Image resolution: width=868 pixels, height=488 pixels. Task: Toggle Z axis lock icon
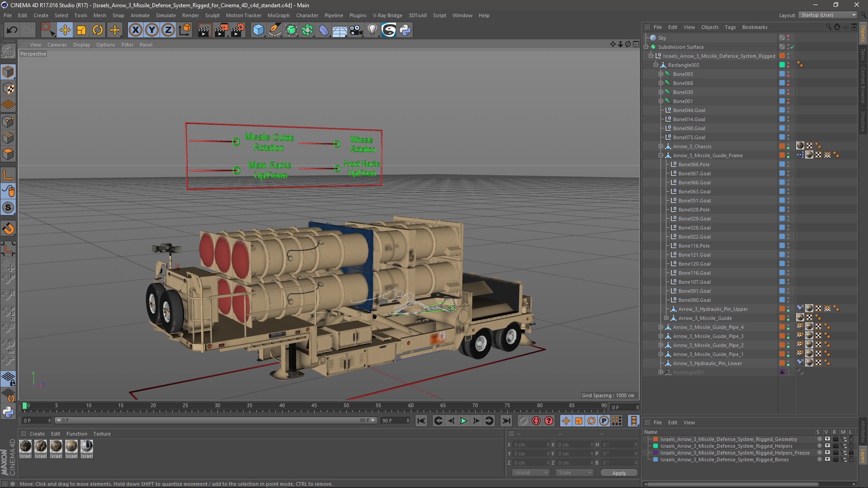168,30
